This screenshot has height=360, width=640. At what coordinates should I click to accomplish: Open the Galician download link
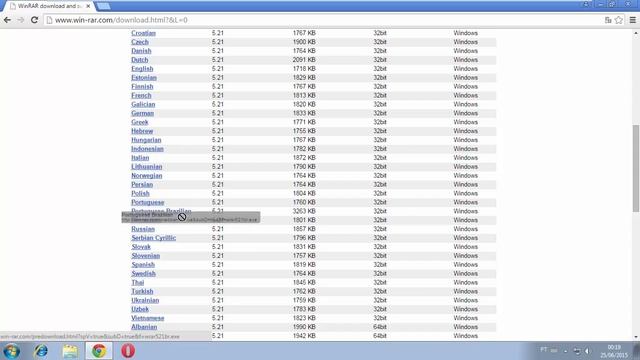click(x=143, y=104)
